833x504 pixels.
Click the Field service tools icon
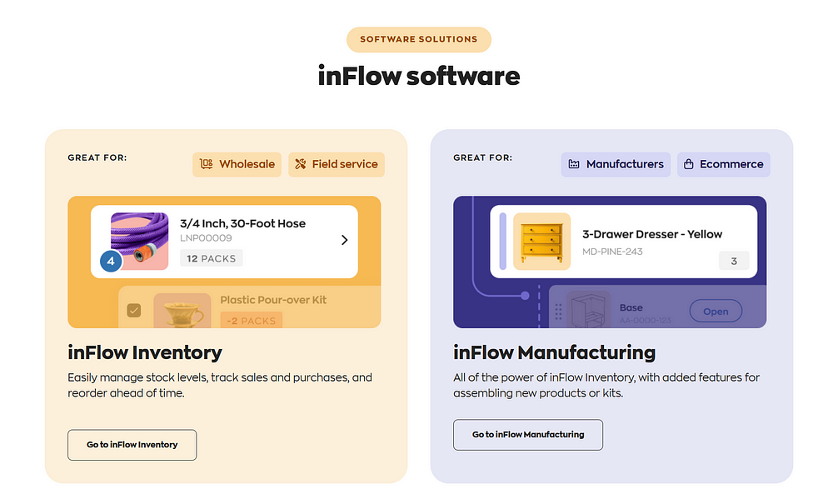coord(301,164)
